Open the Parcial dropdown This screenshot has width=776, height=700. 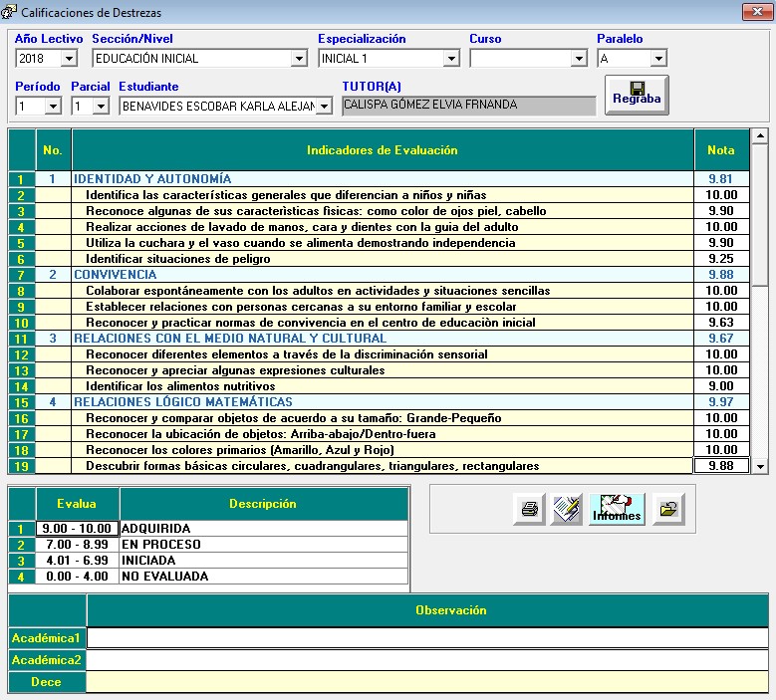click(101, 106)
